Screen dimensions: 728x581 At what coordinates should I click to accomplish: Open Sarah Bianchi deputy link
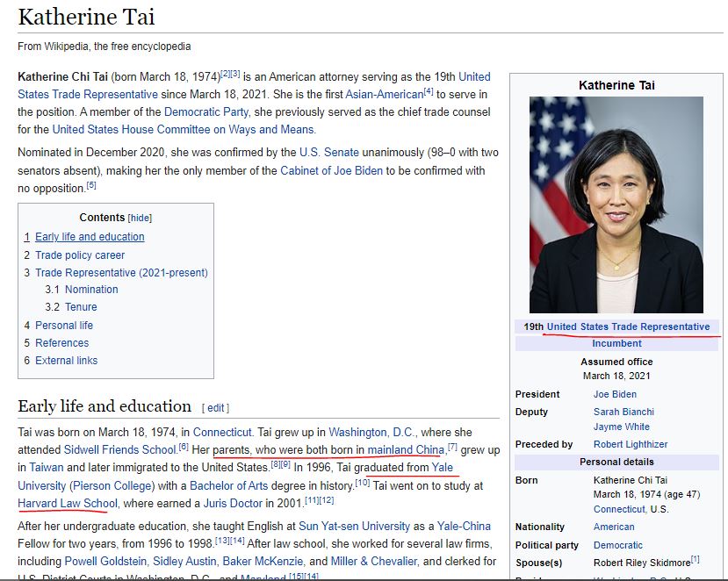coord(623,412)
